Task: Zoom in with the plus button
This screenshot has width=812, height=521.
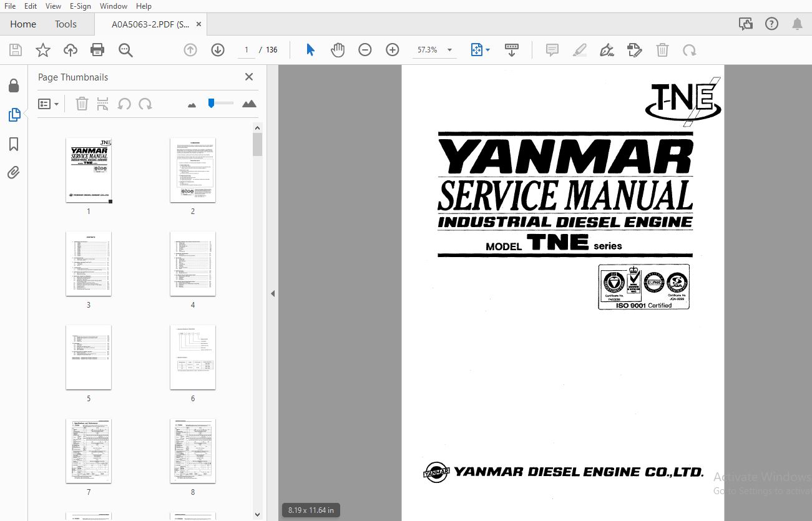Action: [x=393, y=50]
